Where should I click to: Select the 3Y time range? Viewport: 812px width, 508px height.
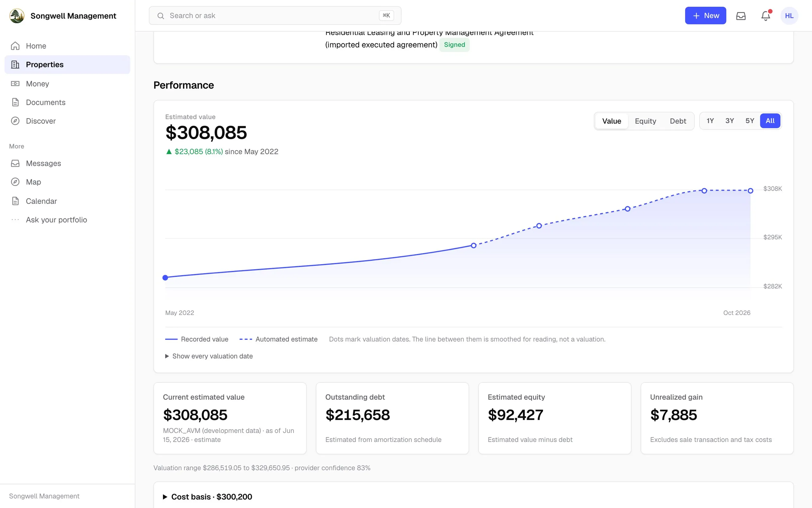(x=730, y=121)
